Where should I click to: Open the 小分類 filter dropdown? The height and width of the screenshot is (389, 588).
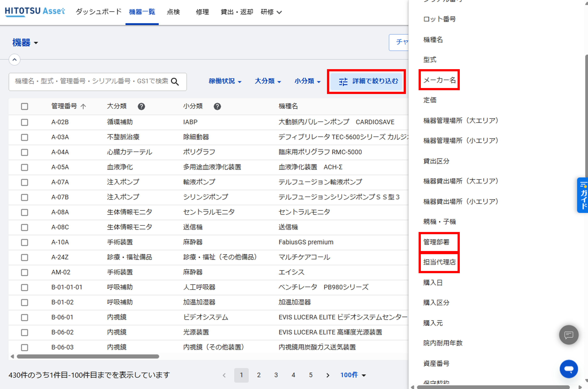pos(308,81)
